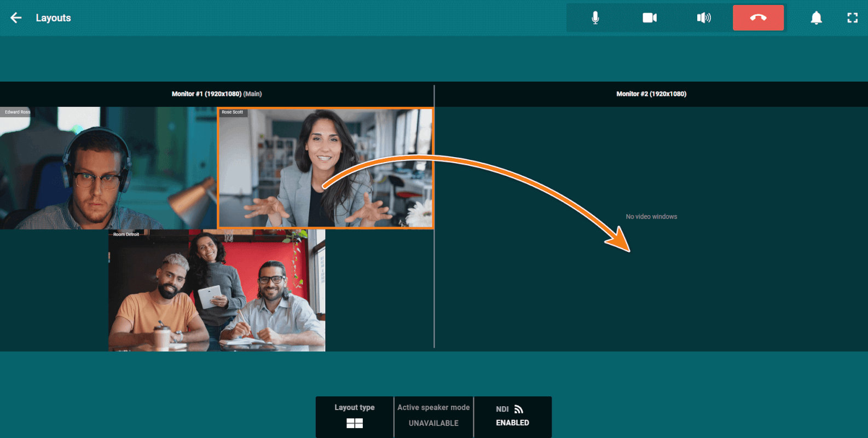Click the ENABLED status text

tap(512, 423)
